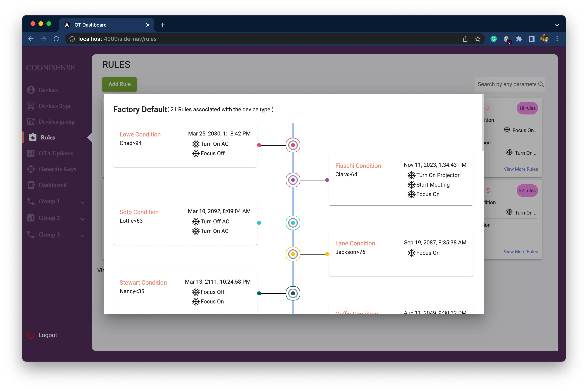
Task: Open View More Rules under 18 rules
Action: 521,169
